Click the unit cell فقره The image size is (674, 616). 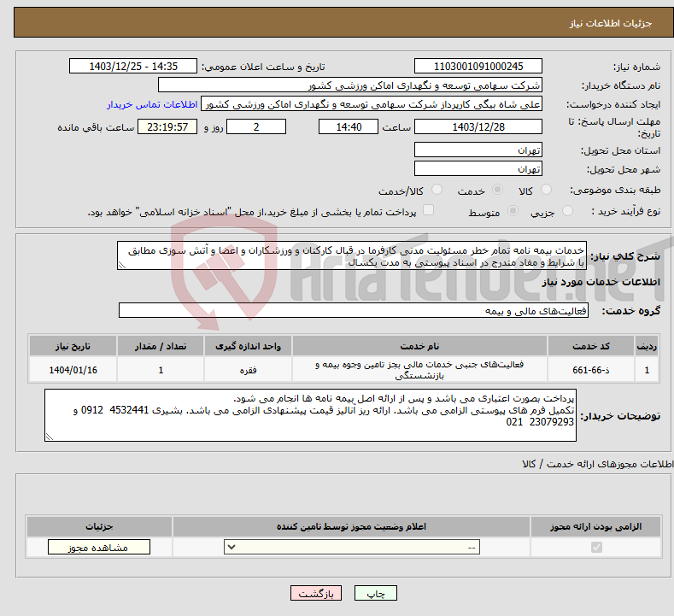(248, 370)
